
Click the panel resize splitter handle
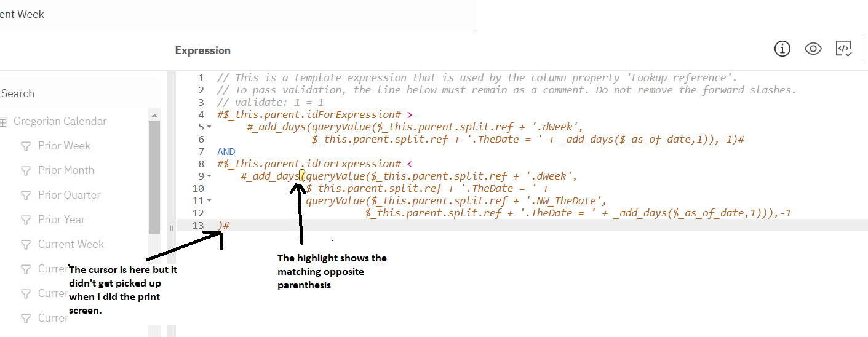point(172,228)
